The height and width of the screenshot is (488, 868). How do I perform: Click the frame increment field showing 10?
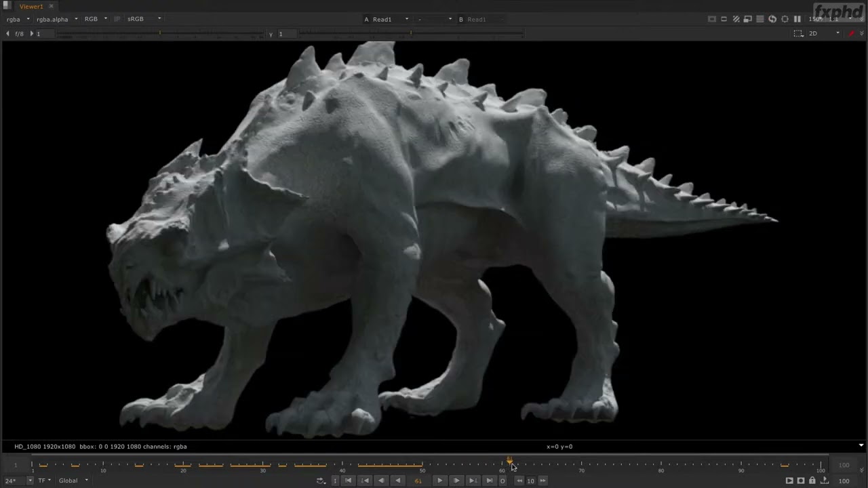pyautogui.click(x=531, y=481)
